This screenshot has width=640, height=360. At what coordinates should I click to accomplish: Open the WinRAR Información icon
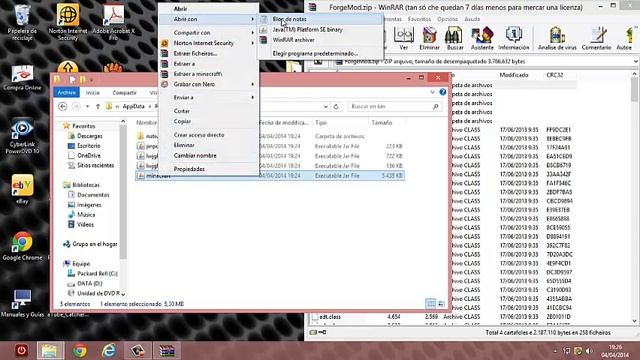pyautogui.click(x=513, y=38)
